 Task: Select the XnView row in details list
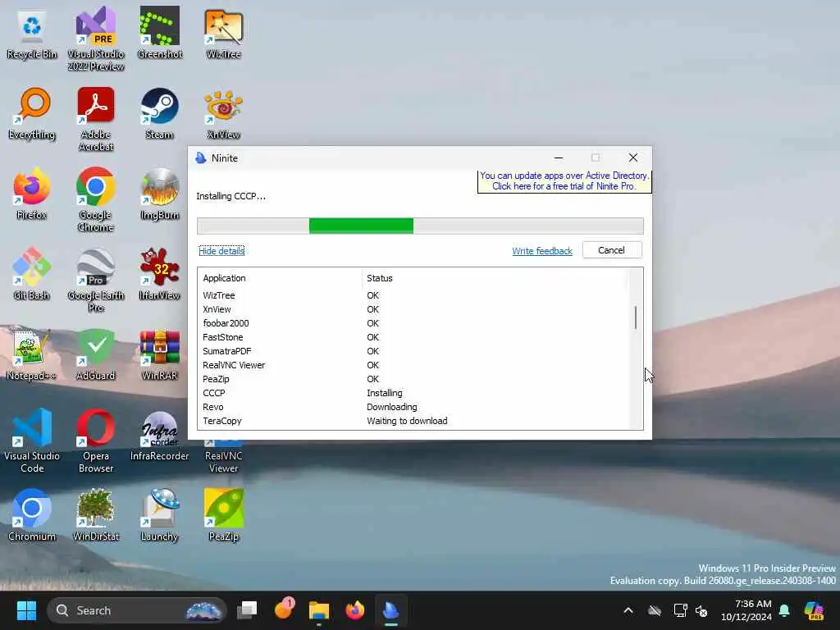click(x=413, y=309)
